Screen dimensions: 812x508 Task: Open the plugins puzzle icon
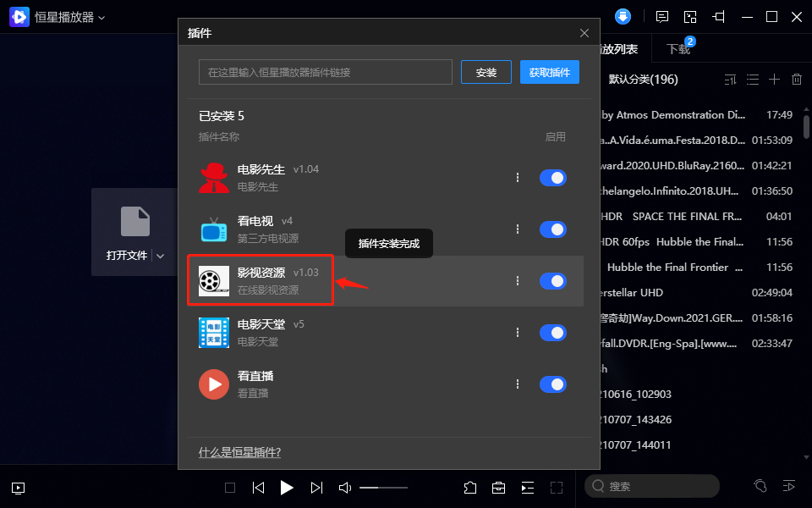[470, 488]
